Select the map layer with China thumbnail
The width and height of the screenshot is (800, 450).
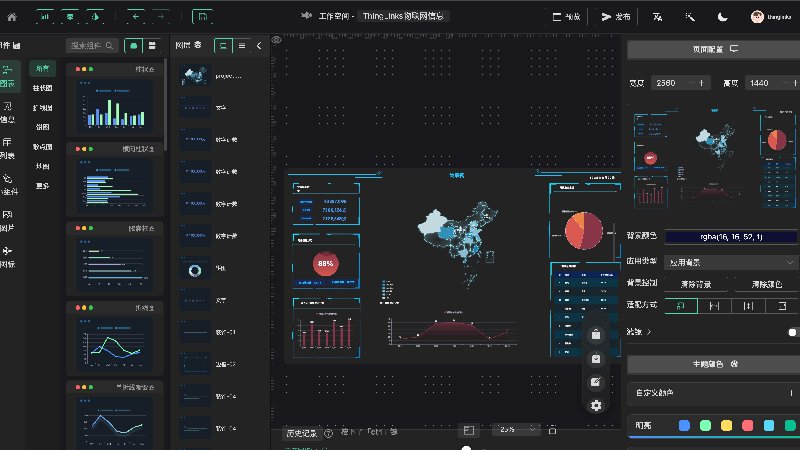click(x=219, y=76)
